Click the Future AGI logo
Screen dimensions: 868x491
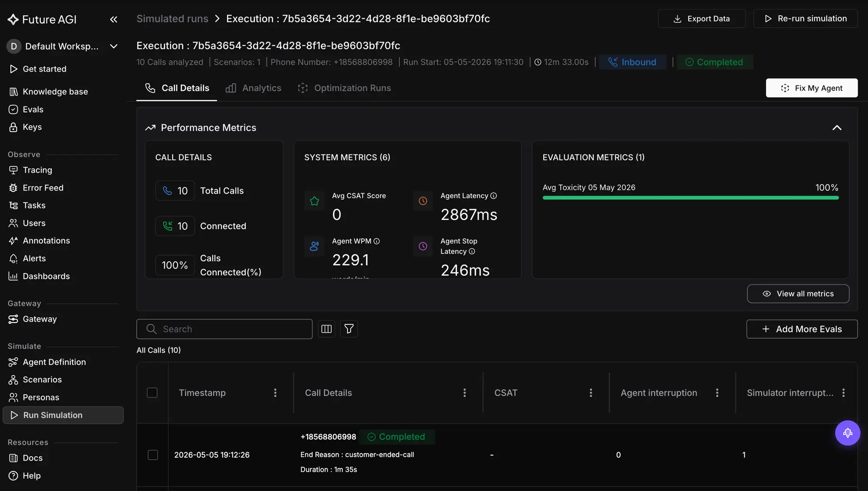pyautogui.click(x=42, y=19)
